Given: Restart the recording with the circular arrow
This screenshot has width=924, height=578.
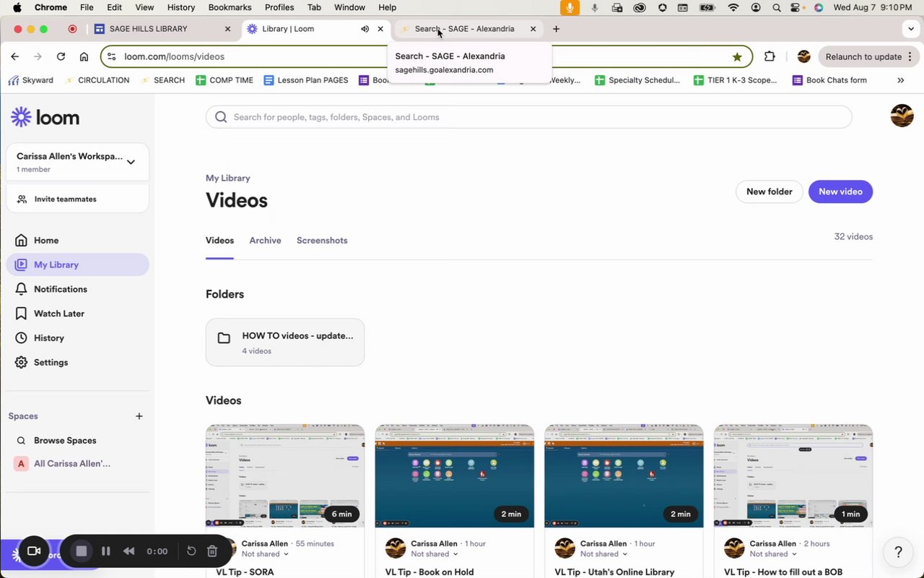Looking at the screenshot, I should (191, 551).
